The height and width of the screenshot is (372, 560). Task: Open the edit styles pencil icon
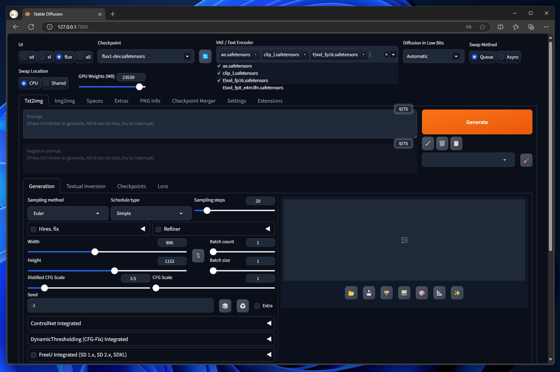point(526,160)
